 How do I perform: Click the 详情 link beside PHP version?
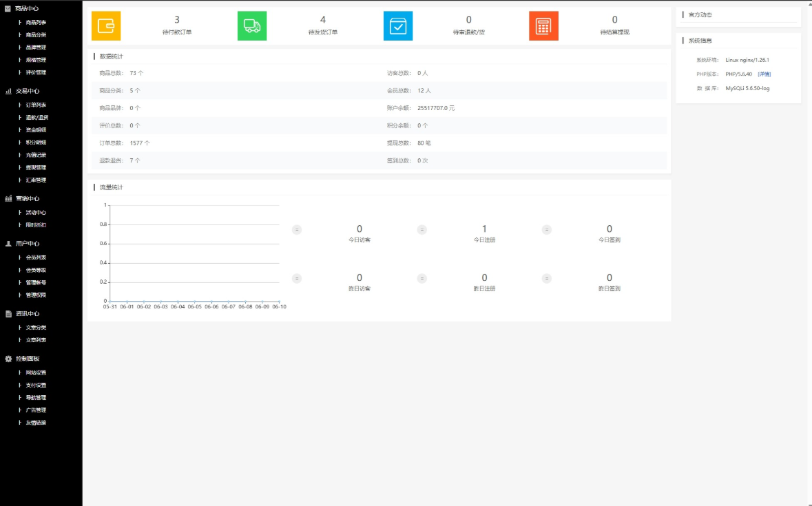[x=764, y=74]
